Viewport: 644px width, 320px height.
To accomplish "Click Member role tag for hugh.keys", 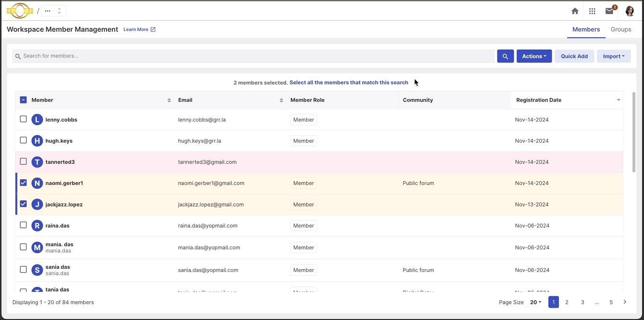I will click(x=304, y=141).
